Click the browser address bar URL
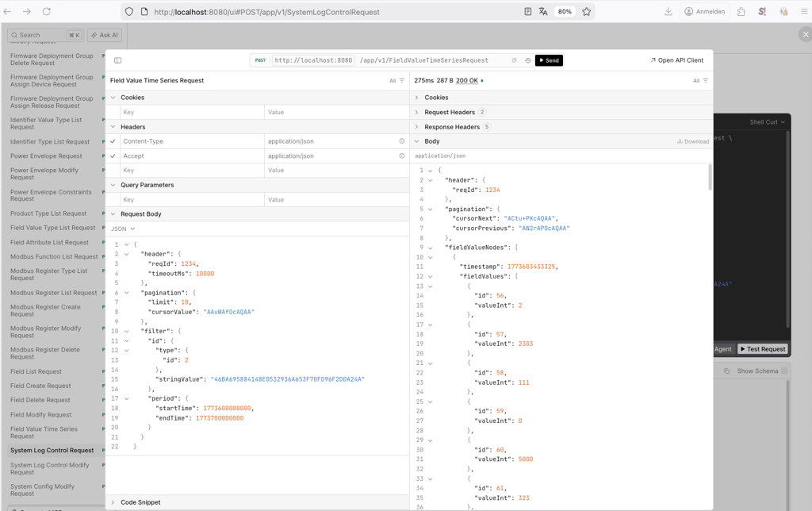812x511 pixels. pyautogui.click(x=266, y=12)
